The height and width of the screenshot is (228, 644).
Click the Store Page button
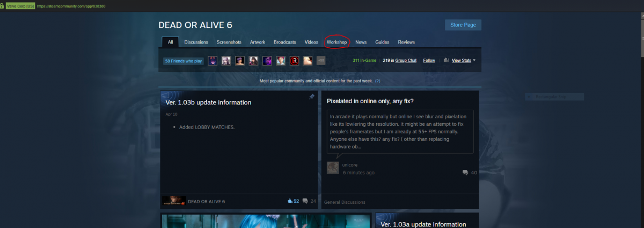[463, 25]
